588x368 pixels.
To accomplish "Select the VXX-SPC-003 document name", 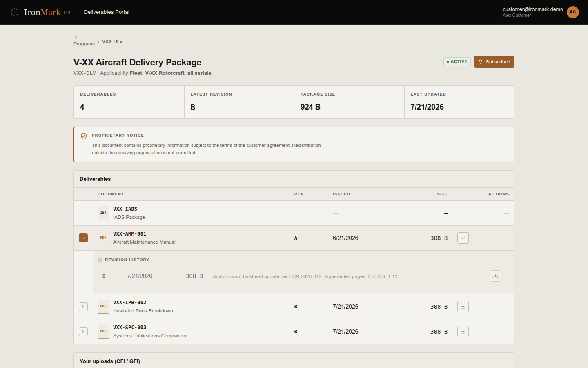I will pos(129,328).
